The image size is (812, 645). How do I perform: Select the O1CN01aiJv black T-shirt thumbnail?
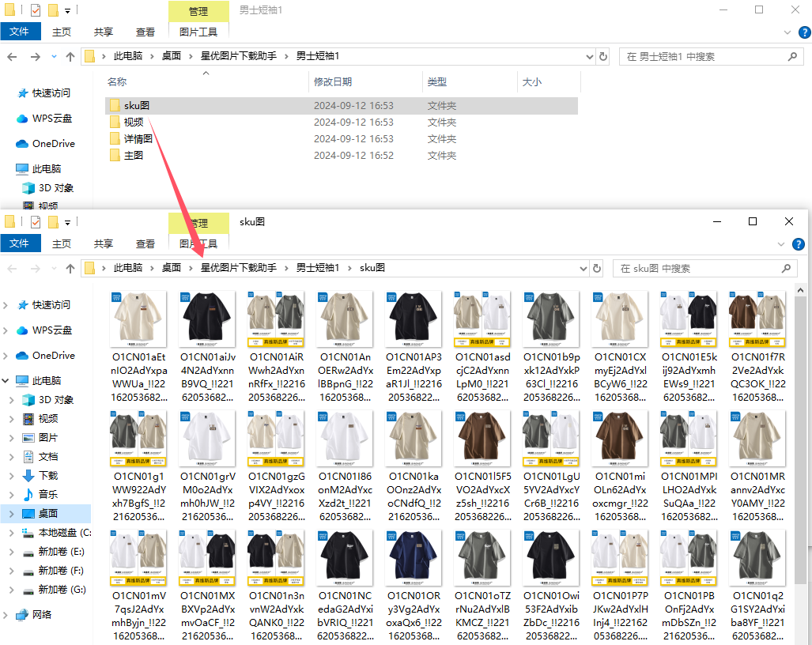click(208, 319)
